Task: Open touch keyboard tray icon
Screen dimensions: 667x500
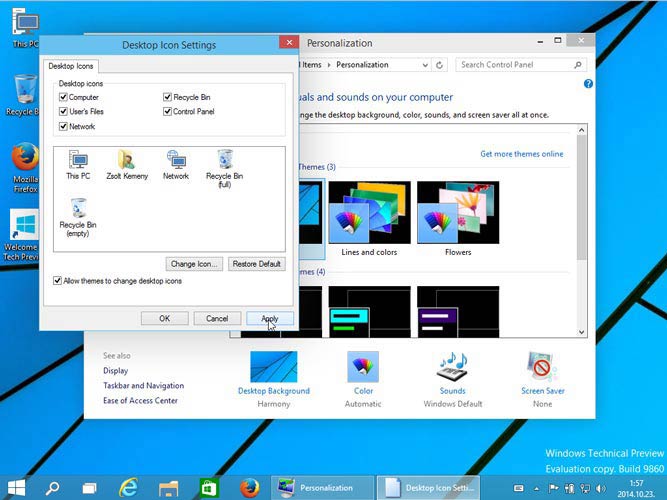Action: (x=519, y=488)
